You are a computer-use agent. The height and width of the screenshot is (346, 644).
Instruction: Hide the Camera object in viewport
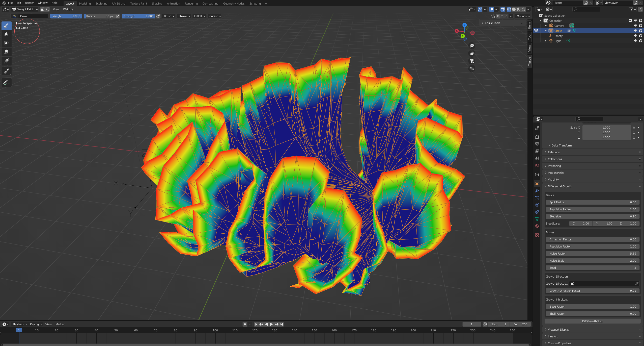(635, 26)
